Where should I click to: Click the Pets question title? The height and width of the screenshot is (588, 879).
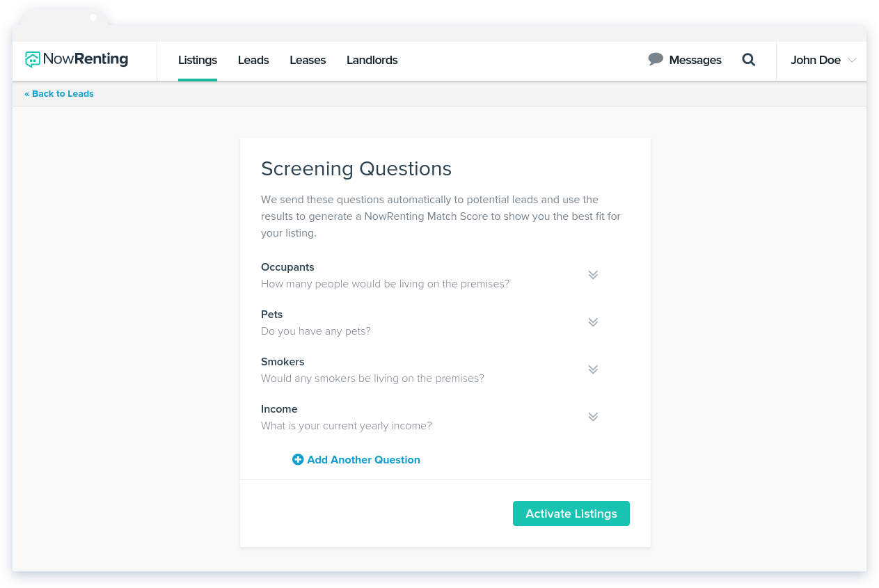click(272, 315)
